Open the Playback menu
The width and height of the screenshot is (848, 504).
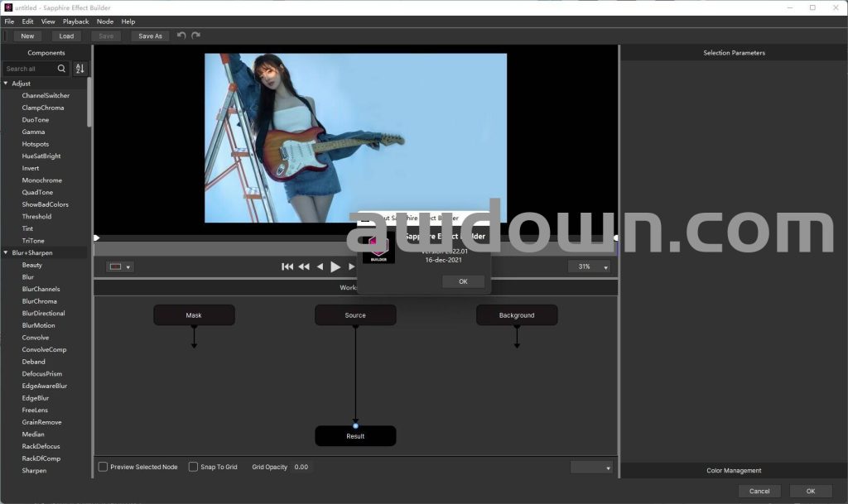76,22
